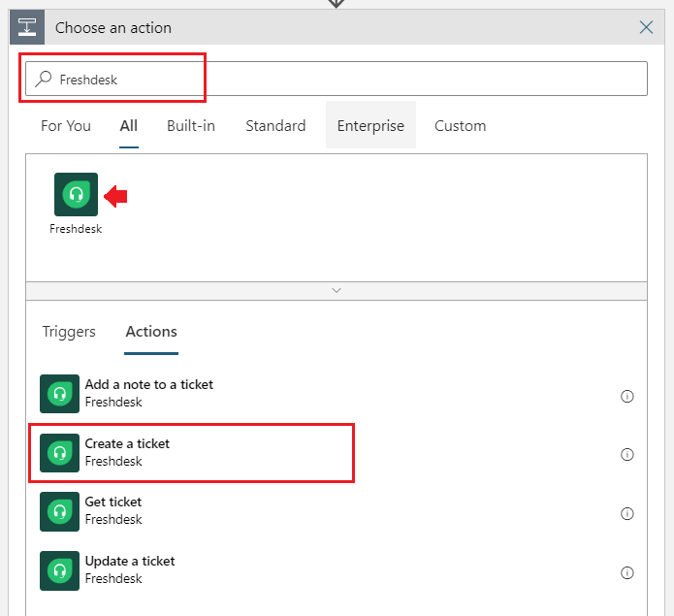Click the Choose an action header icon
The width and height of the screenshot is (674, 616).
27,27
